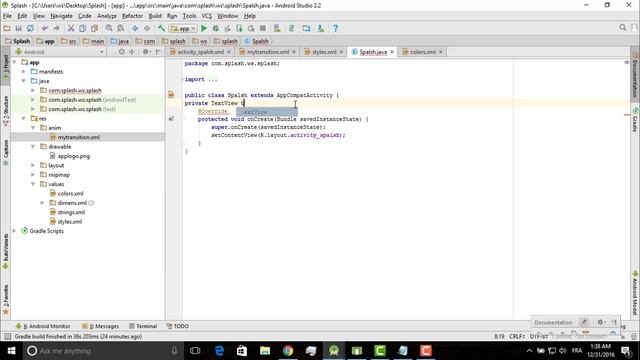Click the navigate Forward arrow icon
The height and width of the screenshot is (360, 640).
(147, 28)
